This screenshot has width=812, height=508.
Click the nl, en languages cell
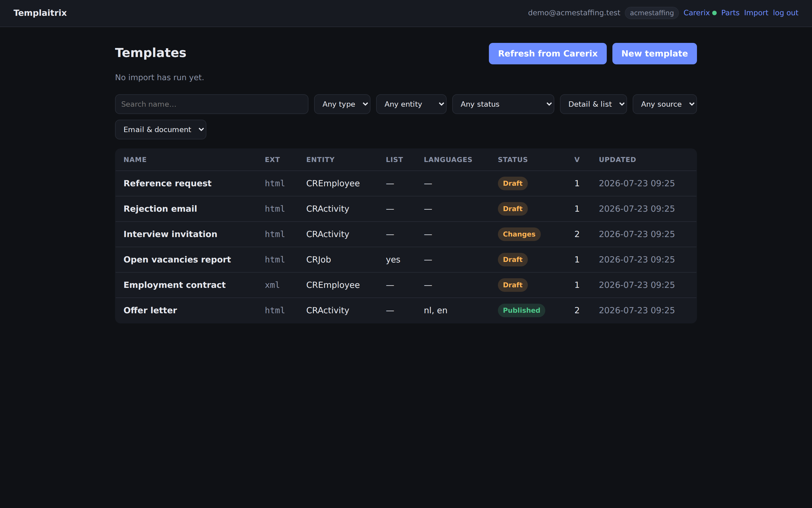pos(436,310)
